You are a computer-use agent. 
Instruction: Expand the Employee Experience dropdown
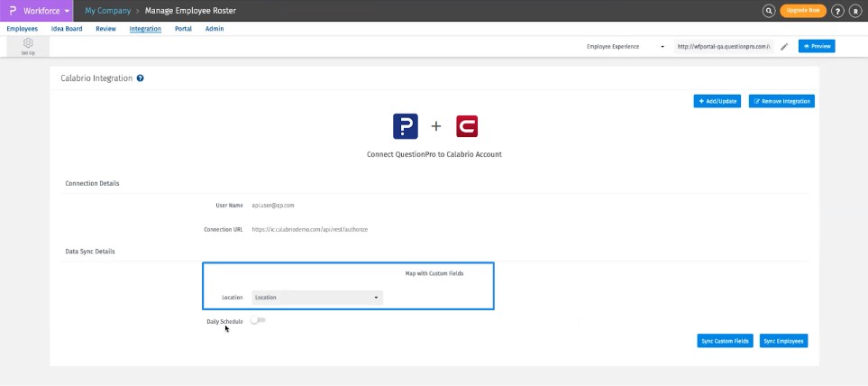point(626,47)
